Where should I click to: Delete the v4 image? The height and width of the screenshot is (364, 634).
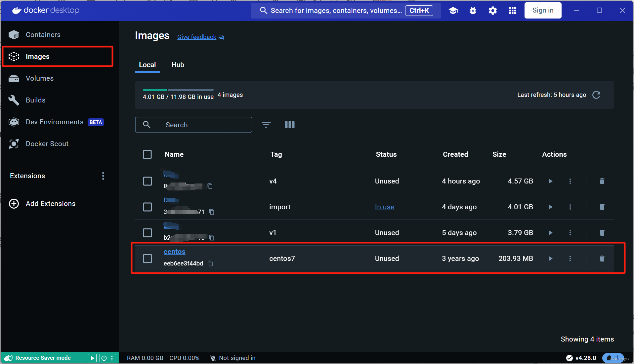coord(602,181)
